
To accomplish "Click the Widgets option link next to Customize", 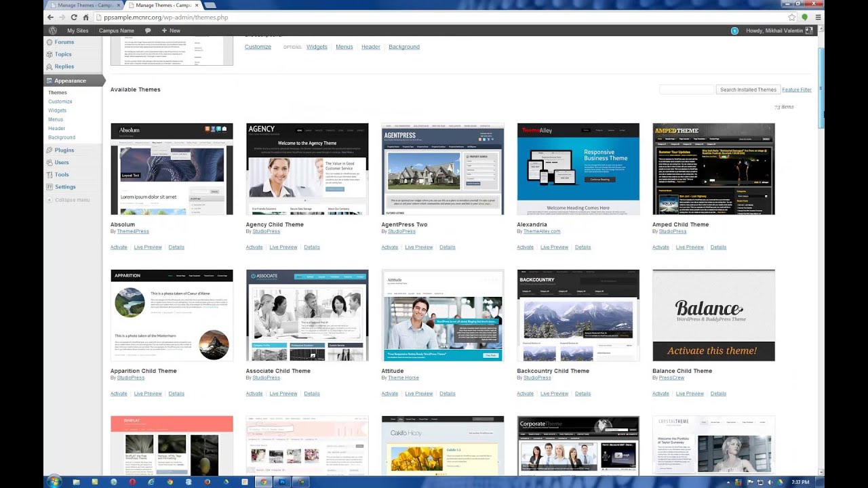I will [x=317, y=47].
